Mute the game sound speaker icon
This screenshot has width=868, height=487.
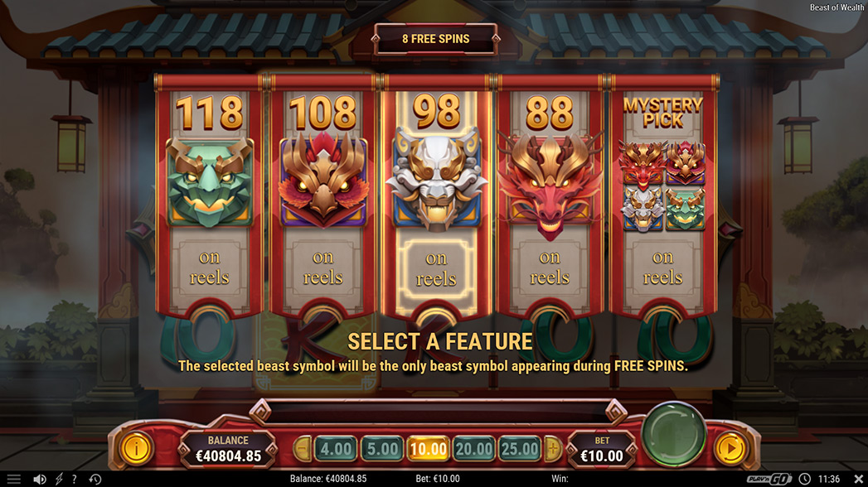pos(39,480)
